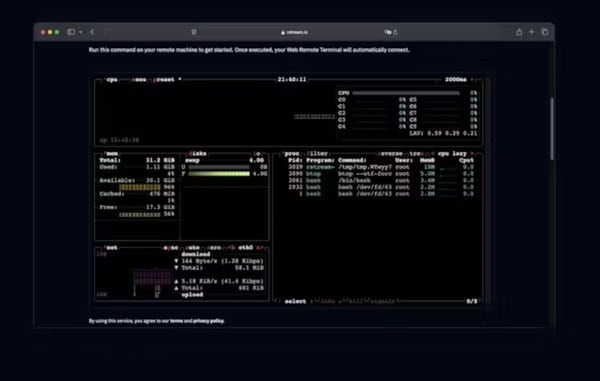The width and height of the screenshot is (600, 381).
Task: Show tab overview icon
Action: 545,32
